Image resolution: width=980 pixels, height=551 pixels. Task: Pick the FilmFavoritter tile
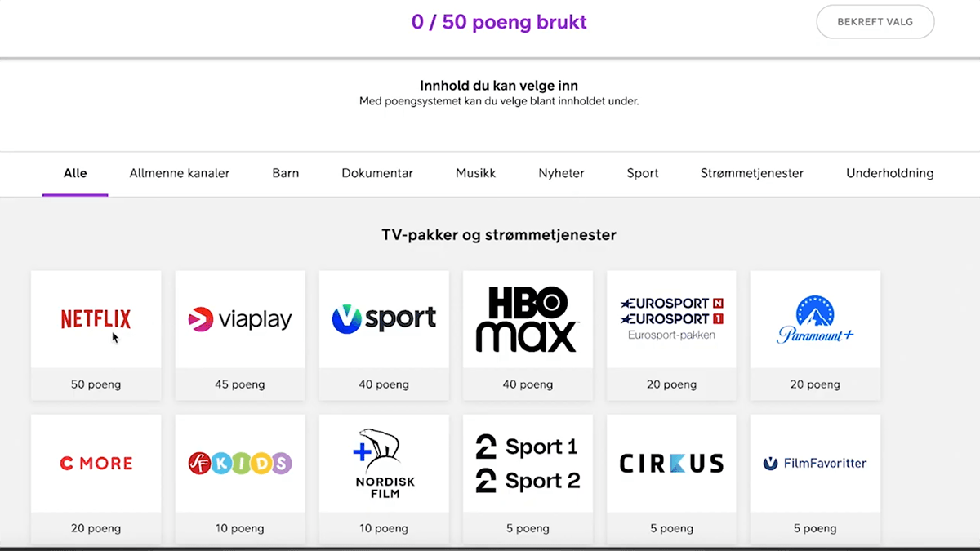click(x=815, y=463)
